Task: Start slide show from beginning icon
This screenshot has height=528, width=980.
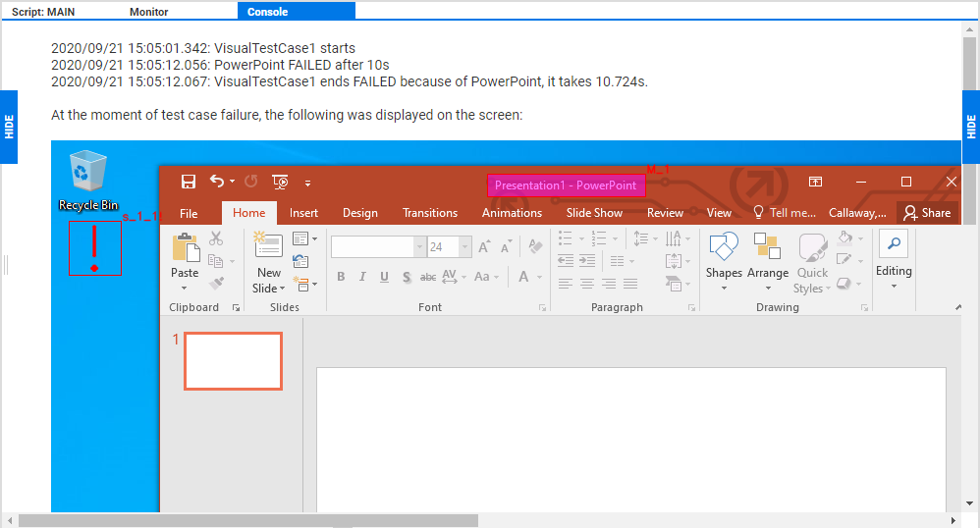Action: tap(280, 182)
